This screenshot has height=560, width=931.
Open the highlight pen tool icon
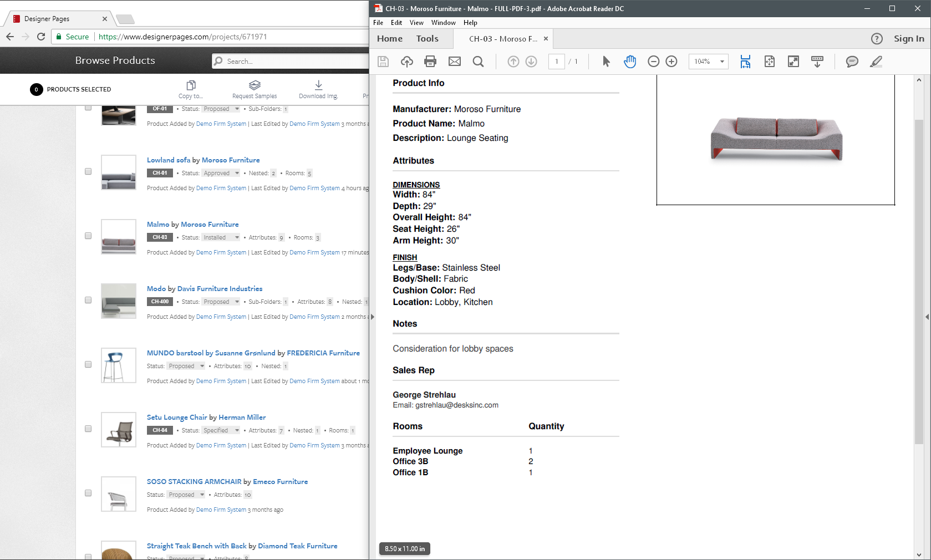click(x=876, y=62)
